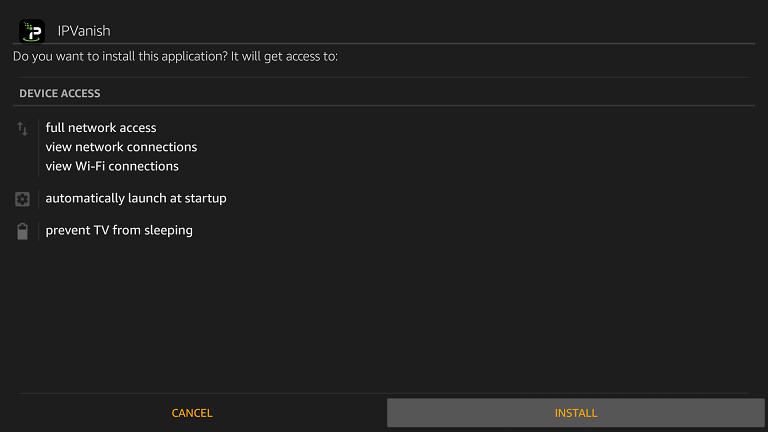This screenshot has width=768, height=432.
Task: Select the IPVanish title text
Action: pyautogui.click(x=84, y=31)
